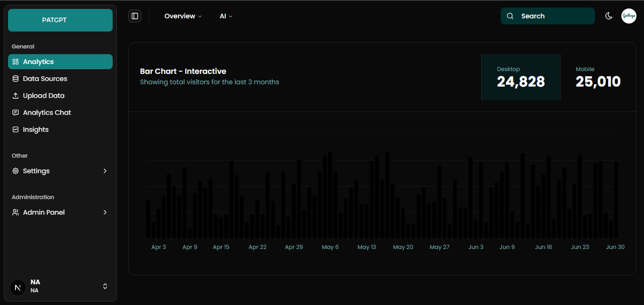Image resolution: width=644 pixels, height=305 pixels.
Task: Click the Analytics grid icon in sidebar
Action: point(16,62)
